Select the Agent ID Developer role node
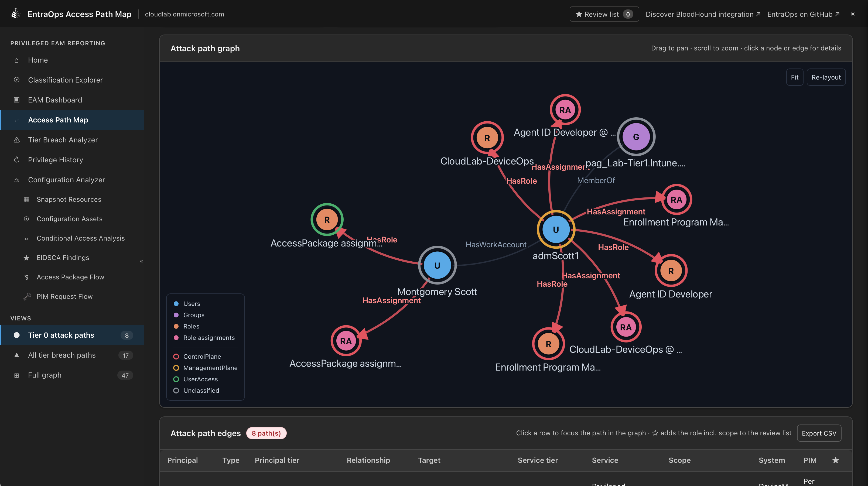Screen dimensions: 868x486 point(671,271)
